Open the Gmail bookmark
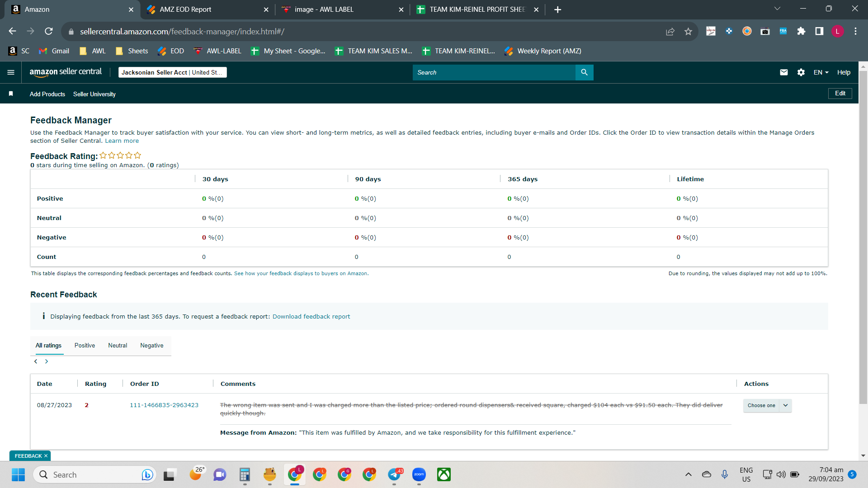Viewport: 868px width, 488px height. click(54, 51)
